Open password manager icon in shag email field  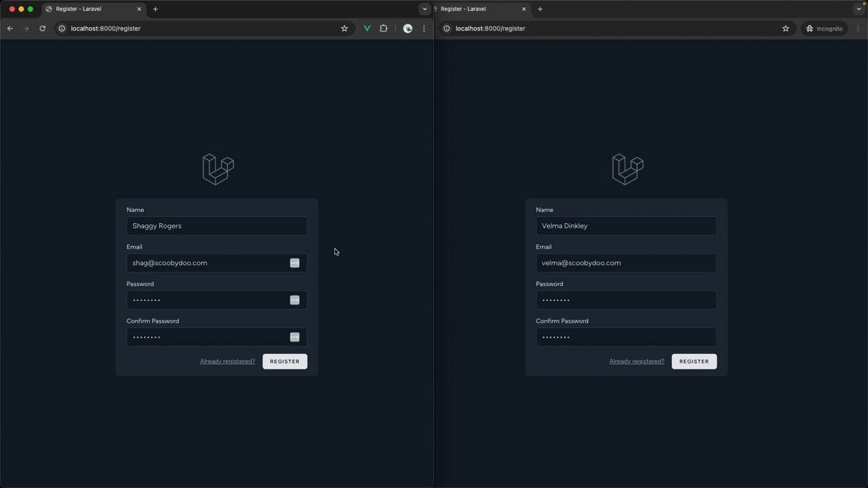coord(295,263)
